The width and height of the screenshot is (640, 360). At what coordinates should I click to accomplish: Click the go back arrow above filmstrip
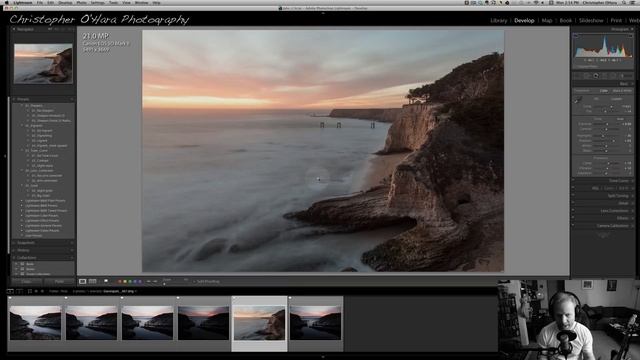click(36, 291)
